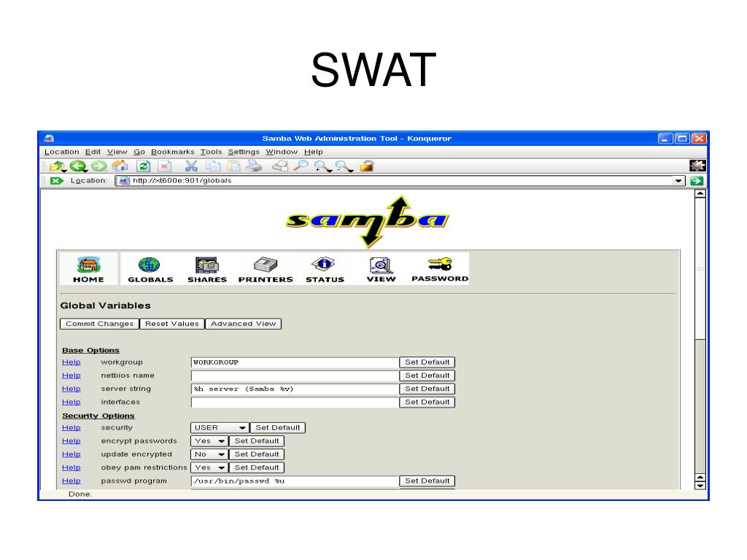Click Set Default for passwd program
This screenshot has height=560, width=747.
[x=427, y=481]
